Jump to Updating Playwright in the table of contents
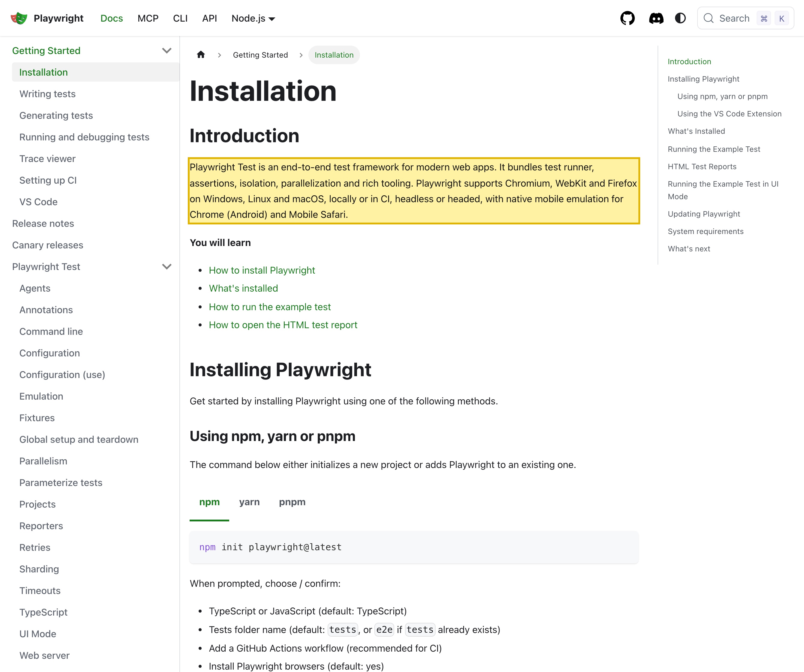 coord(704,214)
